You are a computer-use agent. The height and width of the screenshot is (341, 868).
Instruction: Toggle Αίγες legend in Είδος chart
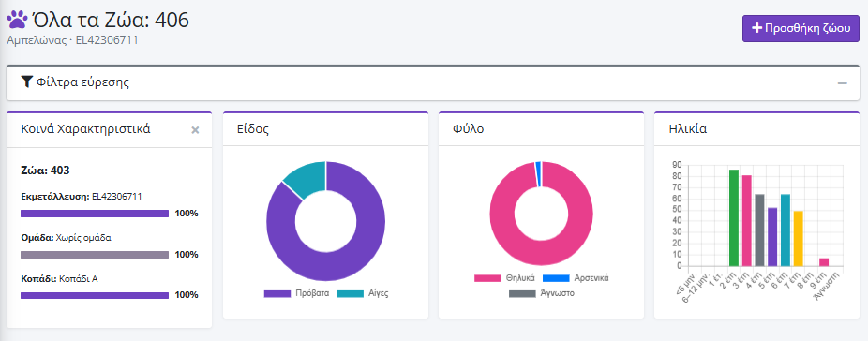[363, 293]
